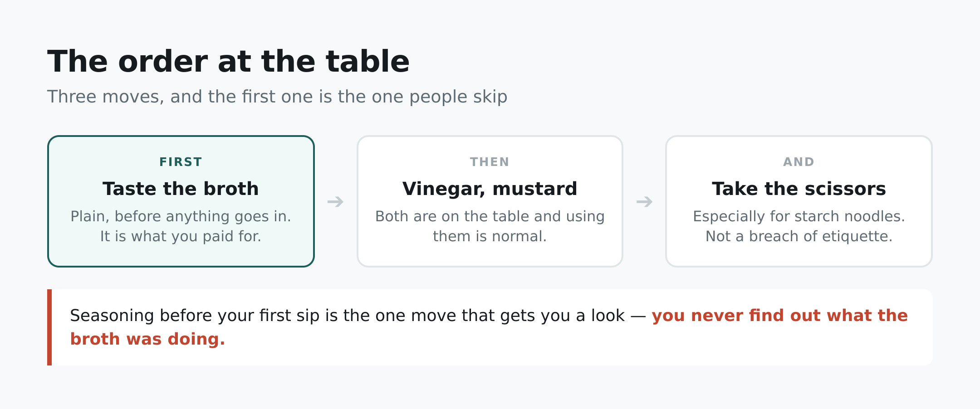Click the arrow between FIRST and THEN cards
This screenshot has height=409, width=980.
(335, 202)
